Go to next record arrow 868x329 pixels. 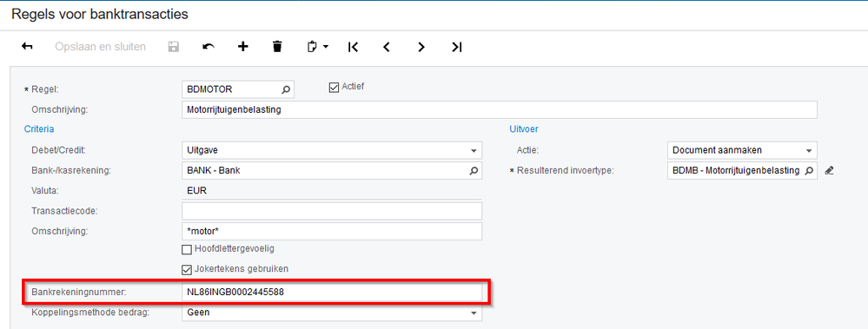click(x=421, y=47)
